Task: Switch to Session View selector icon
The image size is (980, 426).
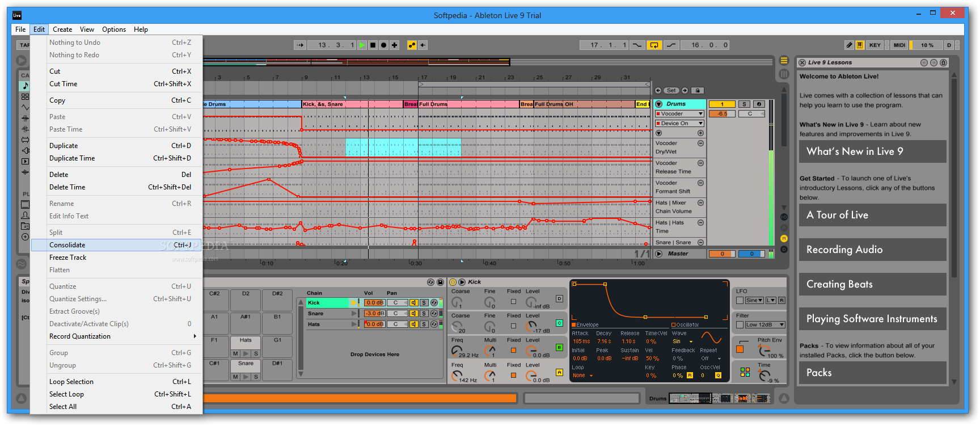Action: pos(784,74)
